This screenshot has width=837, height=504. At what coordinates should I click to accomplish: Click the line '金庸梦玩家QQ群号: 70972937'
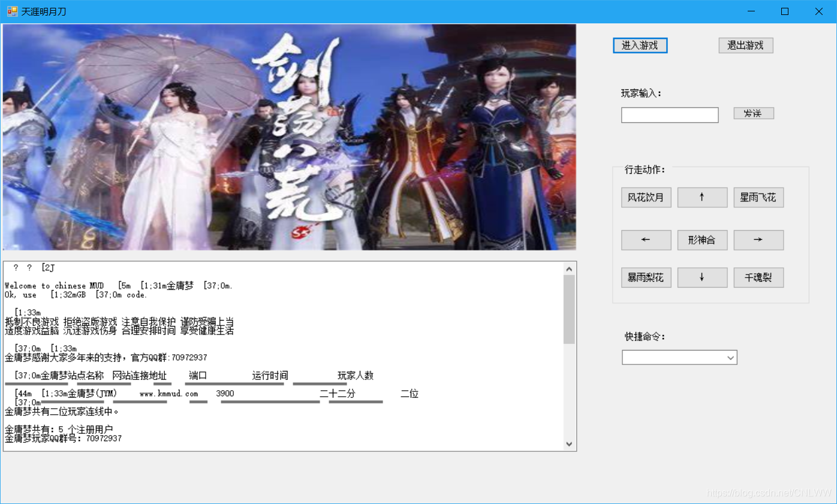[63, 439]
